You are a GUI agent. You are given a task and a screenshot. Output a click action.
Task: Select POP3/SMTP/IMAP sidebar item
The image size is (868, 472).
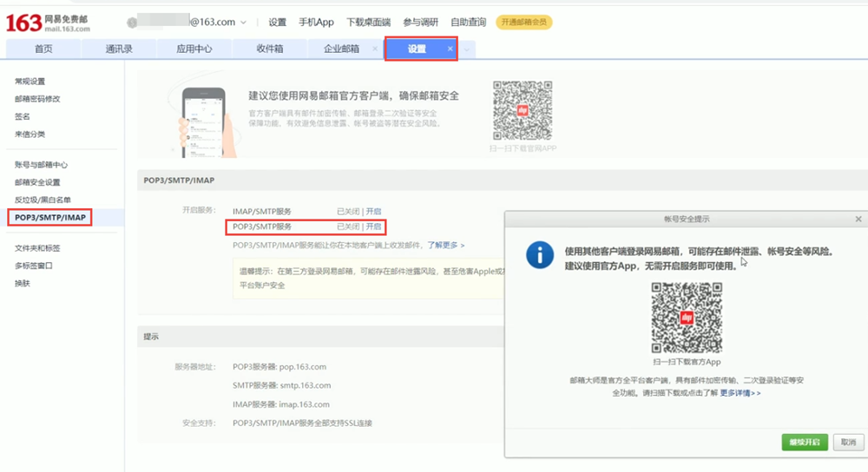click(49, 218)
